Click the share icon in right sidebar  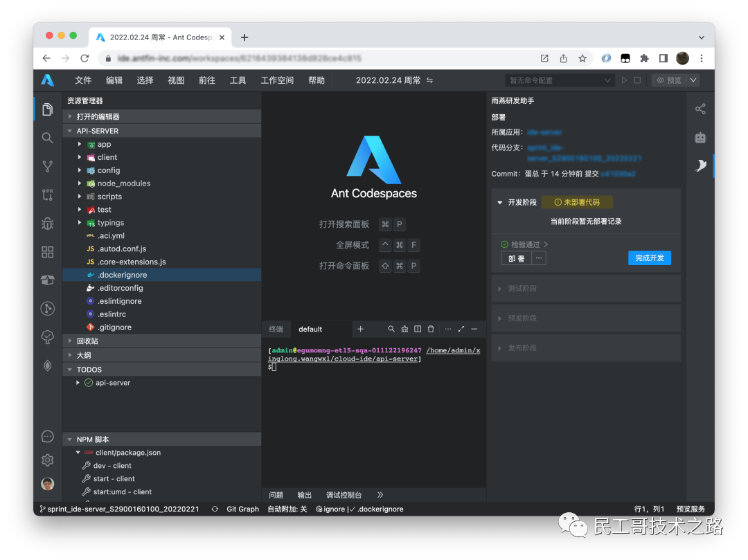point(700,109)
